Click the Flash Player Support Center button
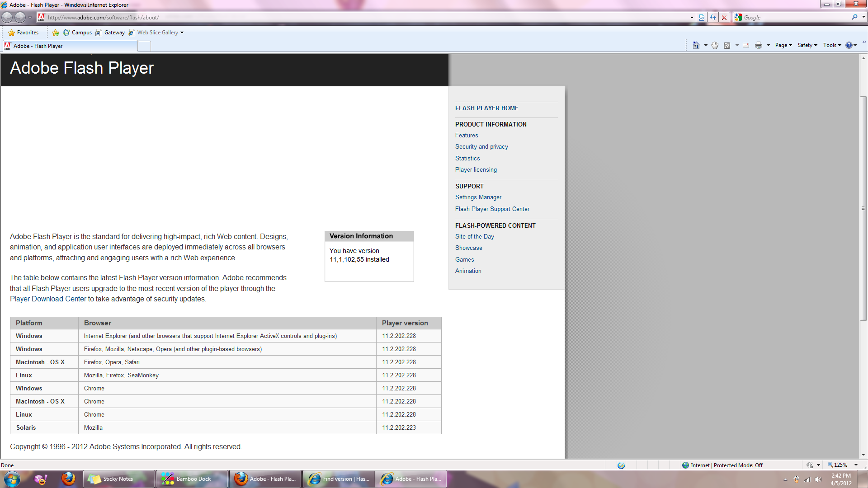Viewport: 868px width, 488px height. pos(492,209)
